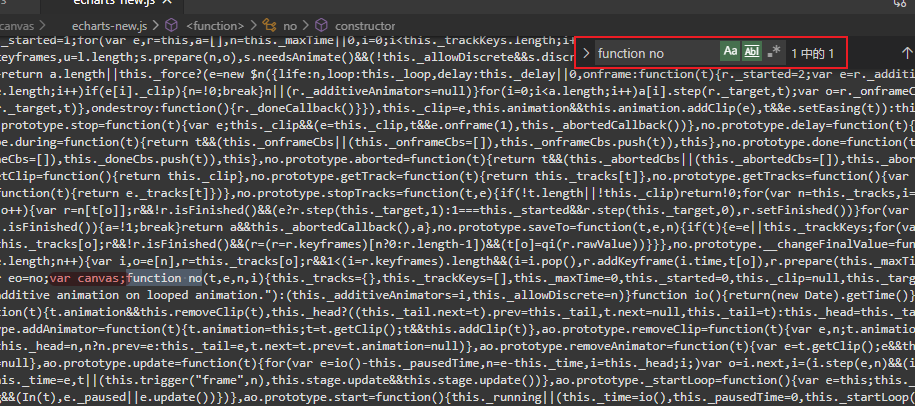Image resolution: width=915 pixels, height=406 pixels.
Task: Click the cube icon before '<function>'
Action: [172, 26]
